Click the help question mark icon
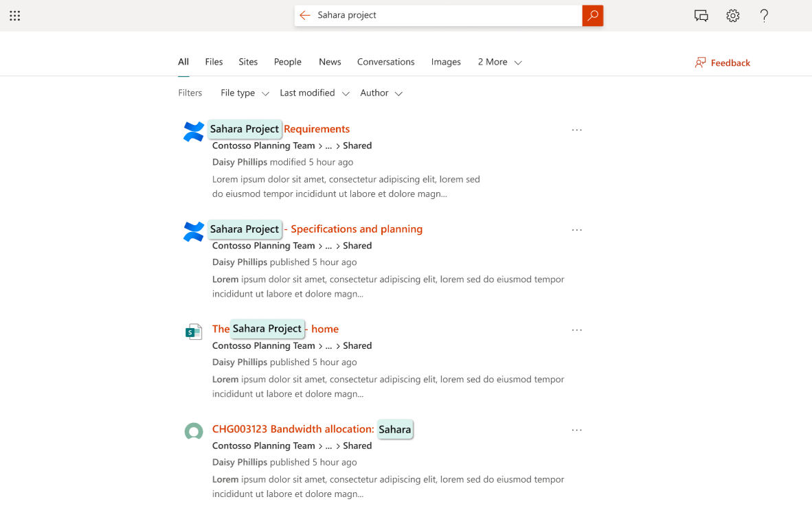Viewport: 812px width, 519px height. [764, 16]
